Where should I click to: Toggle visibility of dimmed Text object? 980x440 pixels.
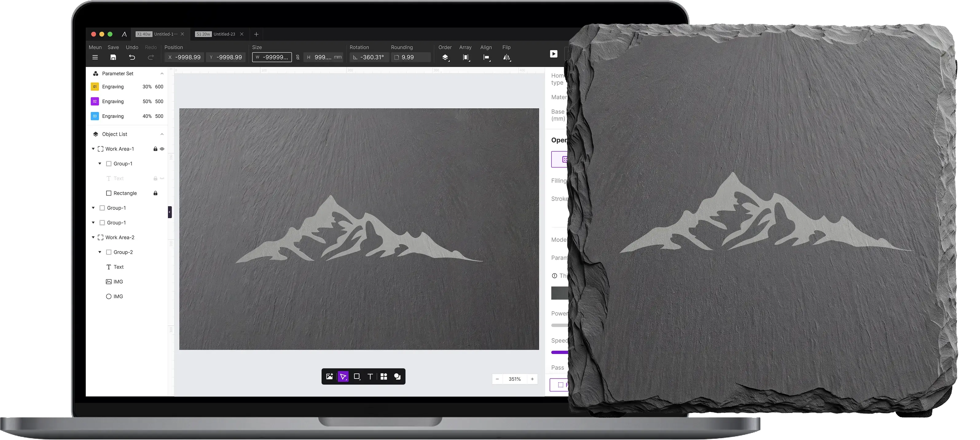162,179
